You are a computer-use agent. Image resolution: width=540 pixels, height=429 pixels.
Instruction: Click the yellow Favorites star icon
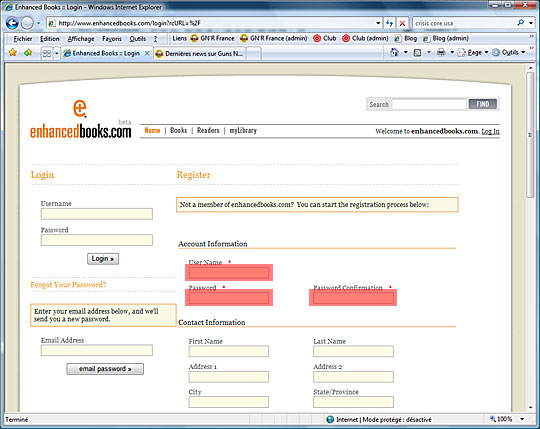point(13,53)
